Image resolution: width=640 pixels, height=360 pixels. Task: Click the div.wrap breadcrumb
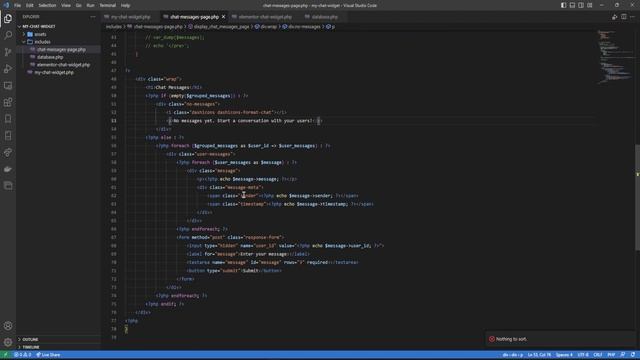[x=266, y=27]
